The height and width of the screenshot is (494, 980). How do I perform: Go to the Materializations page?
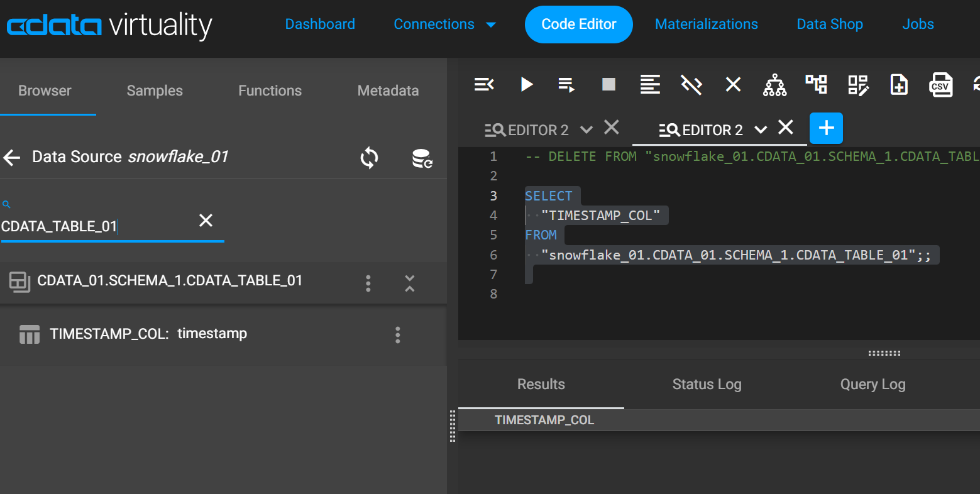[x=706, y=25]
